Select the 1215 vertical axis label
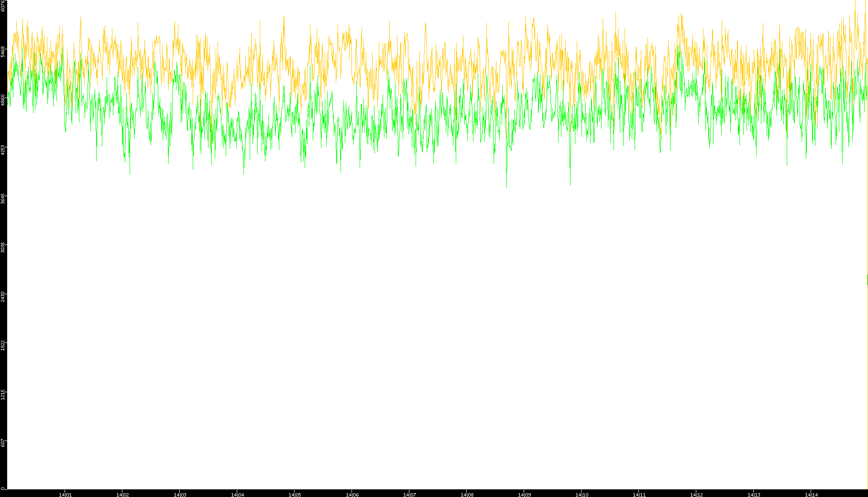The image size is (868, 497). (3, 395)
